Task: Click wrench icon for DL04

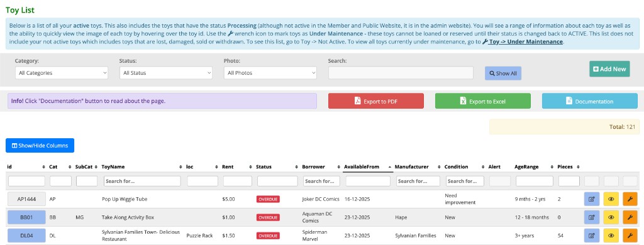Action: coord(630,235)
